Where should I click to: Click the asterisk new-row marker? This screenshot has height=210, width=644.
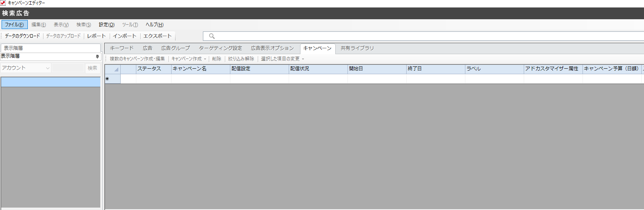click(107, 79)
